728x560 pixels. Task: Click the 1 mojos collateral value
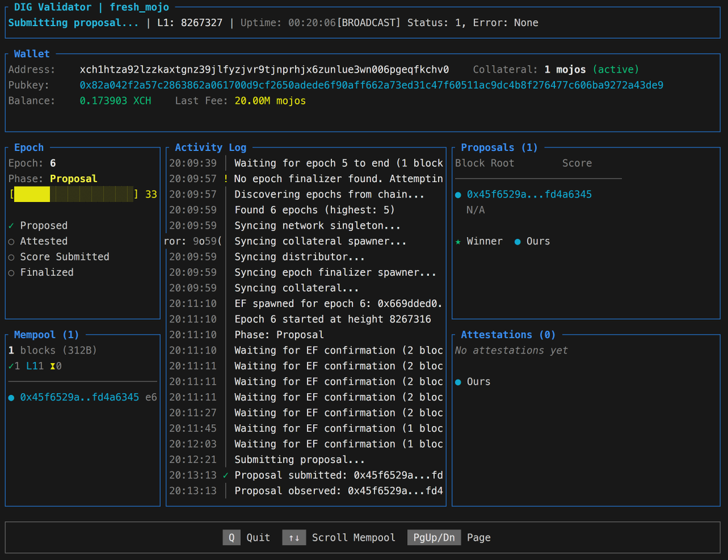coord(565,70)
